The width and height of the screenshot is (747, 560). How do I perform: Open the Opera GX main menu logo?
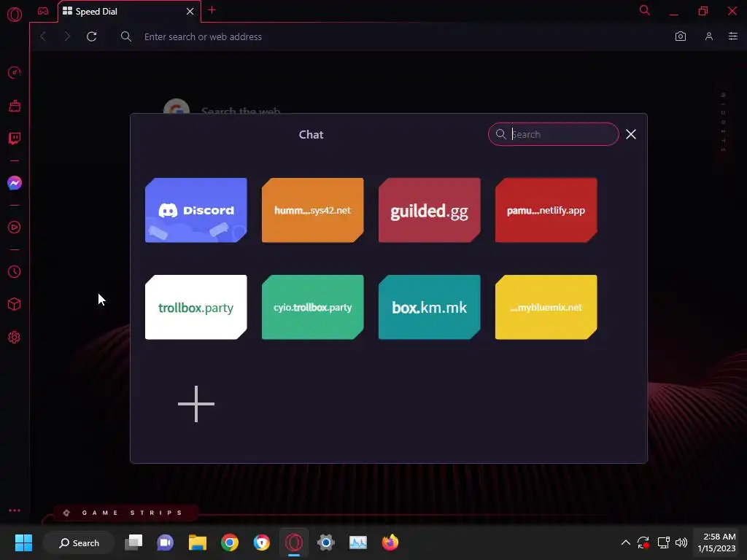(x=15, y=15)
